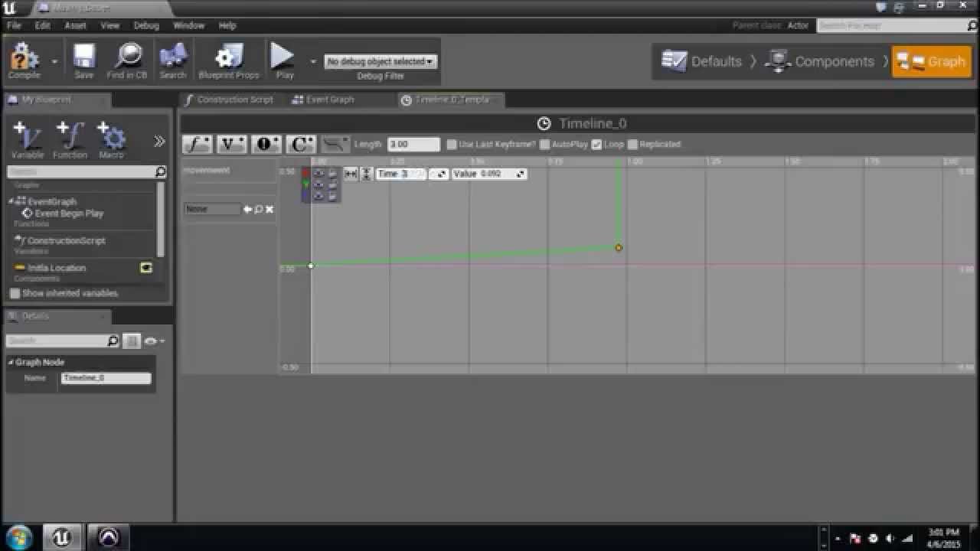
Task: Collapse the EventGraph tree item
Action: coord(11,201)
